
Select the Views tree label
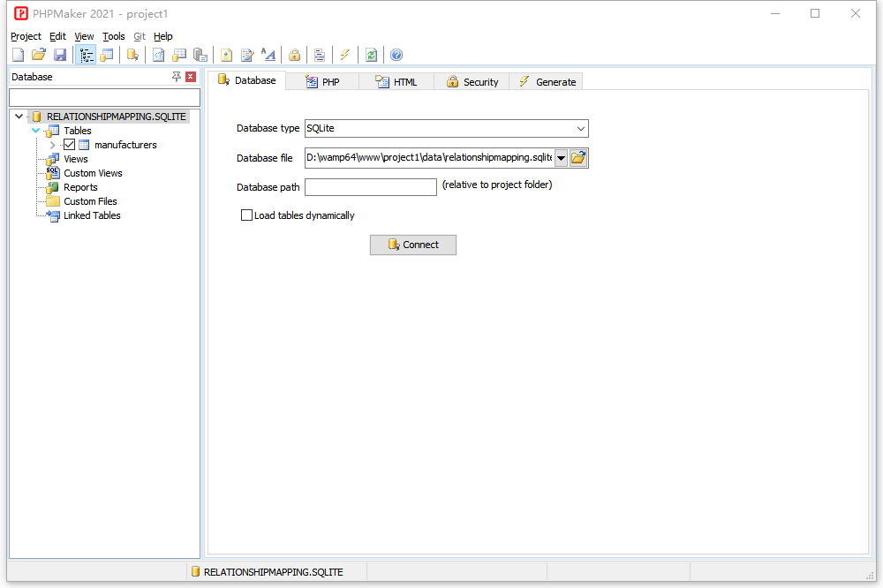[x=76, y=160]
